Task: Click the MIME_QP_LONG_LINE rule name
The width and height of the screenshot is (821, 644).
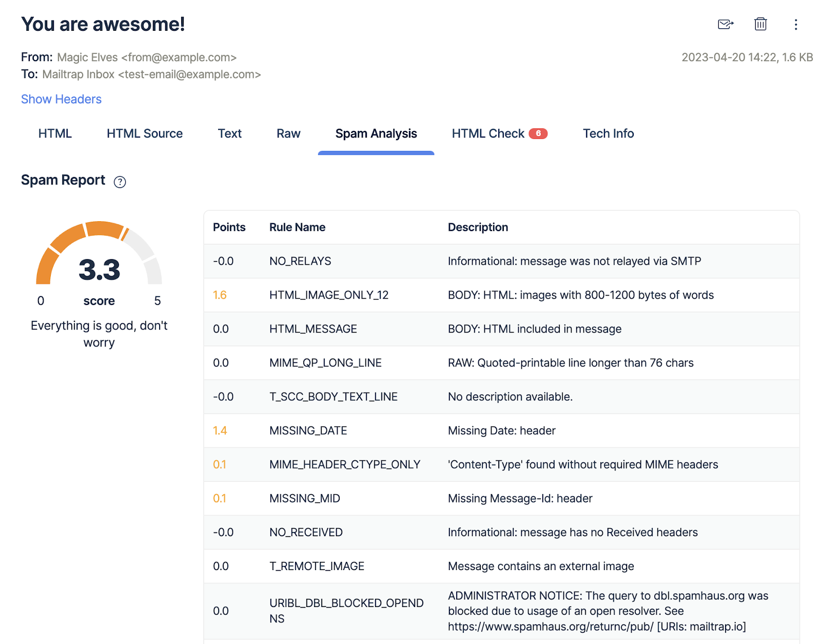Action: (x=325, y=363)
